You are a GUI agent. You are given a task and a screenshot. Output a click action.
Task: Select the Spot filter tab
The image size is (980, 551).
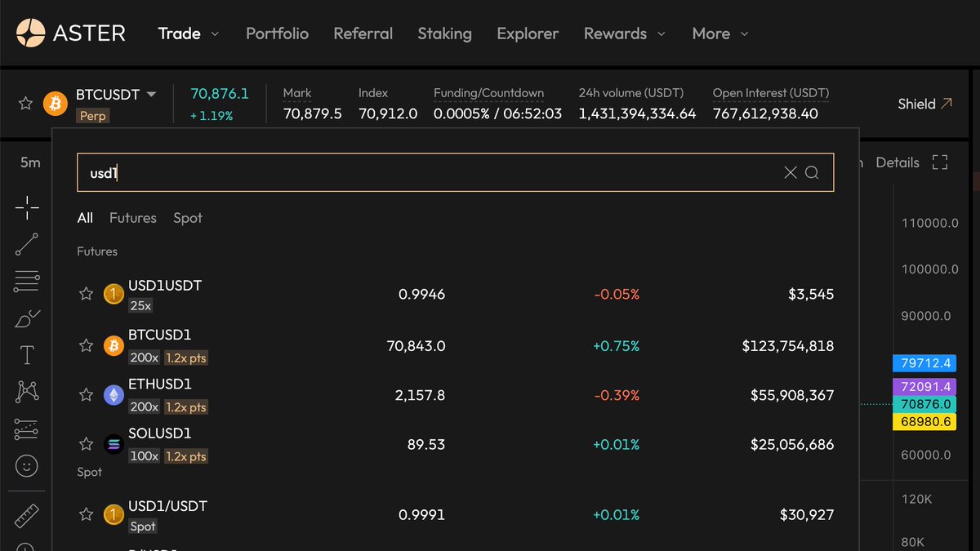point(188,218)
